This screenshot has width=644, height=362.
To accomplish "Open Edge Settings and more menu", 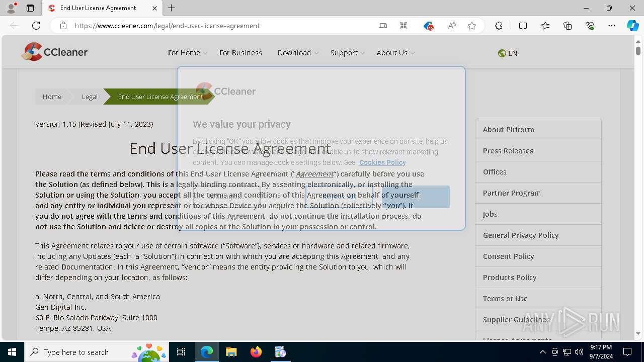I will (612, 26).
